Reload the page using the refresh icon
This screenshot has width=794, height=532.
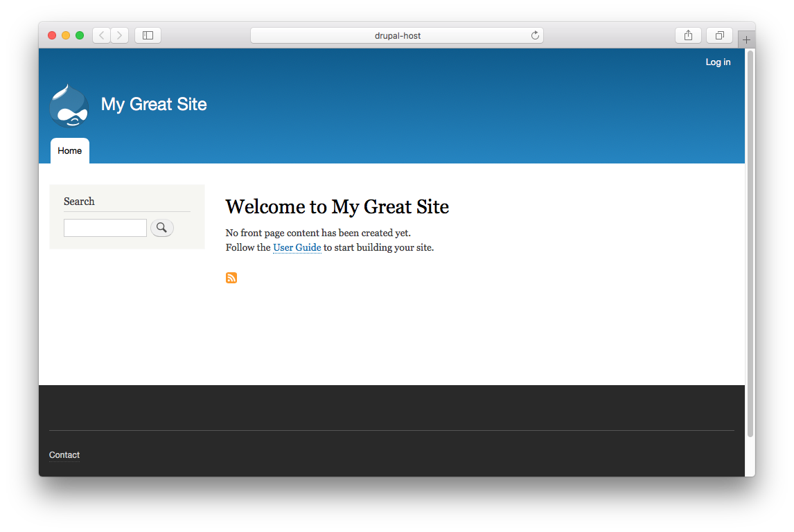(x=534, y=35)
